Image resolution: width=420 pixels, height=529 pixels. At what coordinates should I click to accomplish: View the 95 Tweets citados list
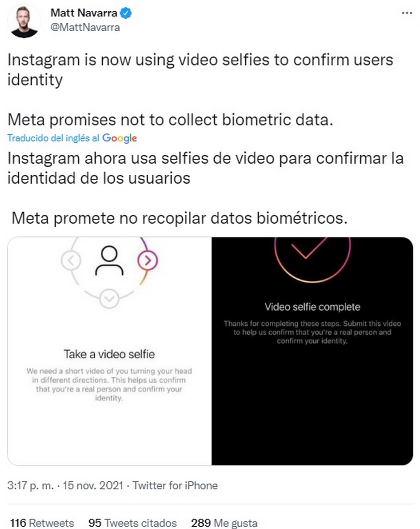click(133, 523)
